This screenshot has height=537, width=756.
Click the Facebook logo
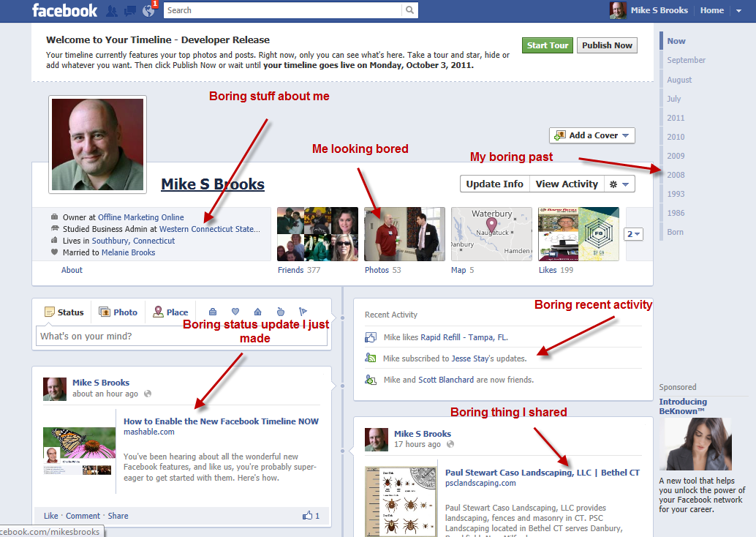[x=64, y=10]
